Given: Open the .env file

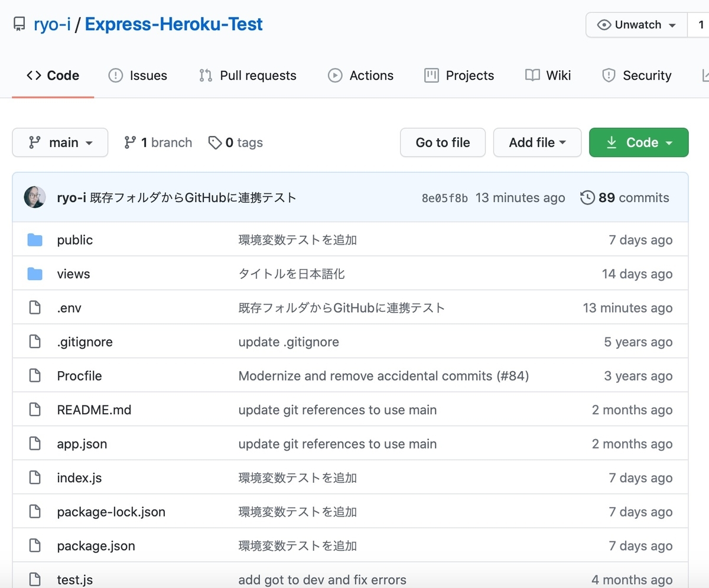Looking at the screenshot, I should click(x=69, y=308).
